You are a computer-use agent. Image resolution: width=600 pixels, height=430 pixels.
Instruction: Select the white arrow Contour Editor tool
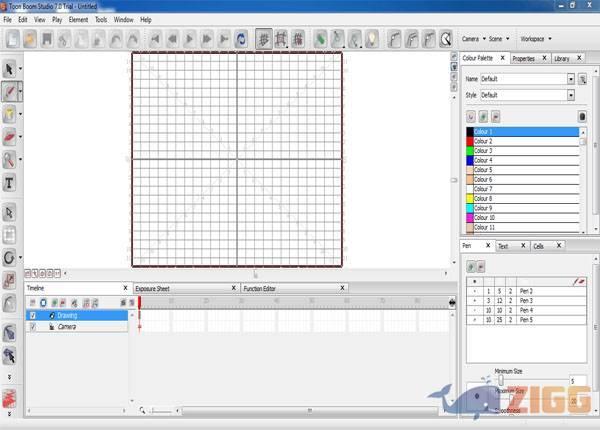[9, 213]
